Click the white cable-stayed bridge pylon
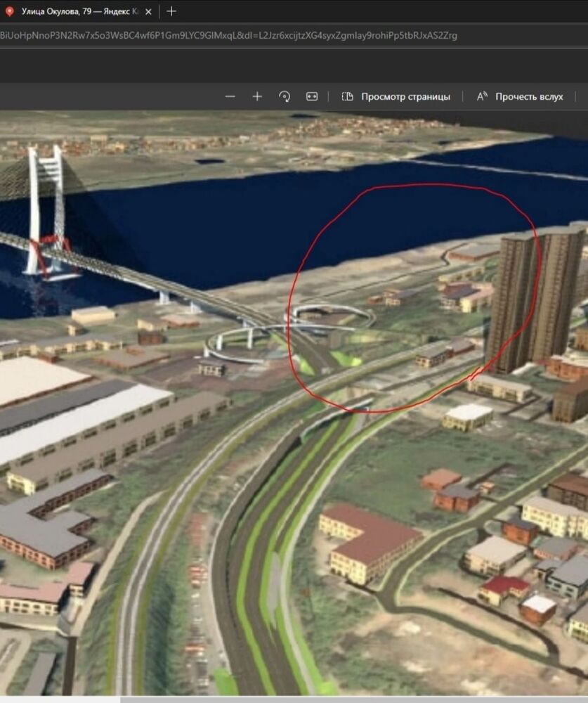Viewport: 588px width, 703px height. click(x=45, y=211)
